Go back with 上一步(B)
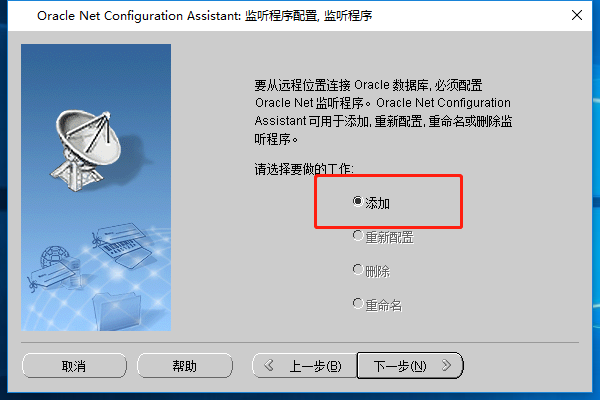 click(305, 366)
